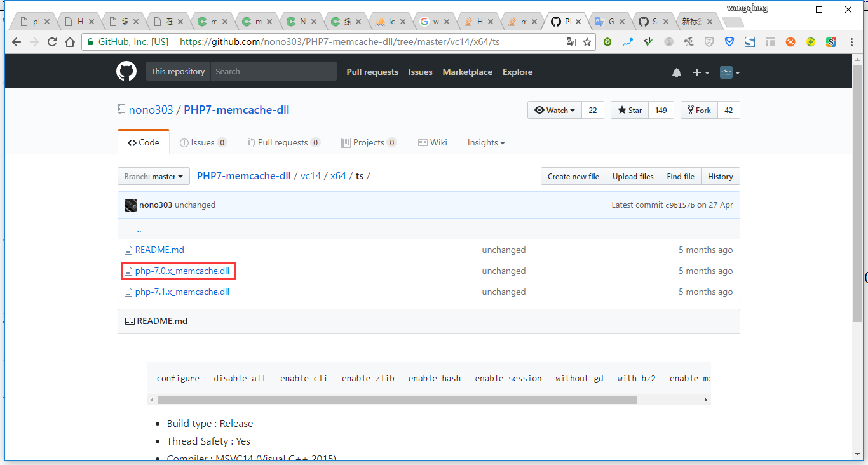Go up via the '..' parent directory link
The height and width of the screenshot is (465, 868).
click(x=139, y=229)
